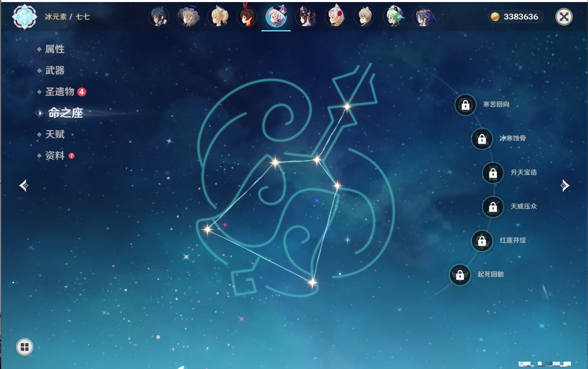Image resolution: width=588 pixels, height=369 pixels.
Task: Go to the next character with the right arrow
Action: (565, 186)
